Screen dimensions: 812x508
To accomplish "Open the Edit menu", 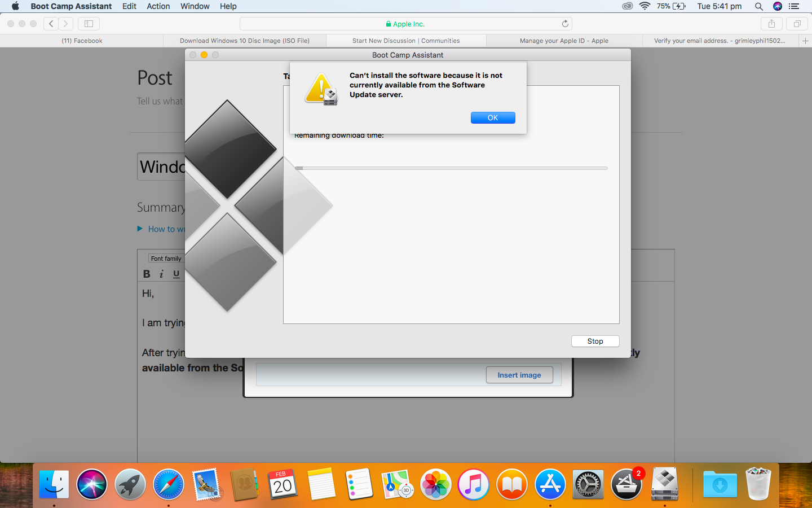I will (x=129, y=6).
